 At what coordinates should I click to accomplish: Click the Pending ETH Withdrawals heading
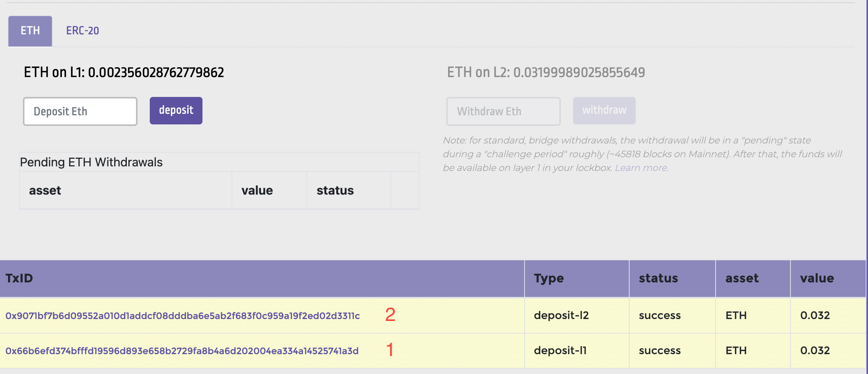(91, 162)
